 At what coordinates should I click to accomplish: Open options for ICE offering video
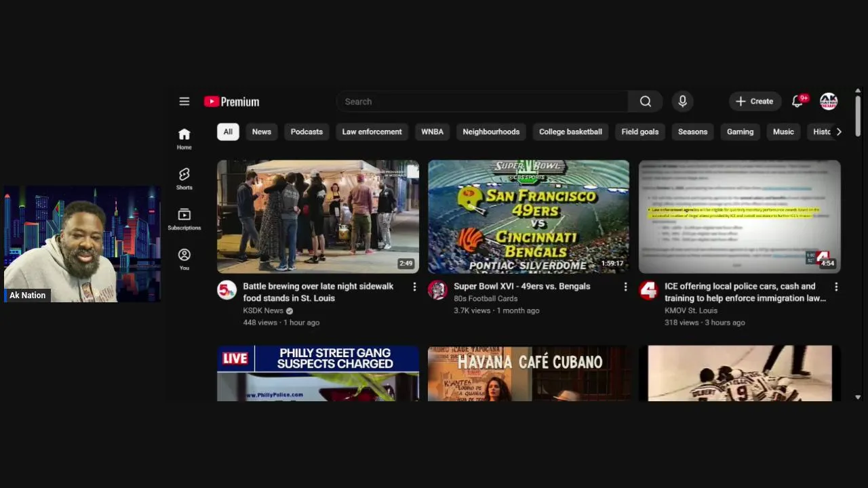836,287
